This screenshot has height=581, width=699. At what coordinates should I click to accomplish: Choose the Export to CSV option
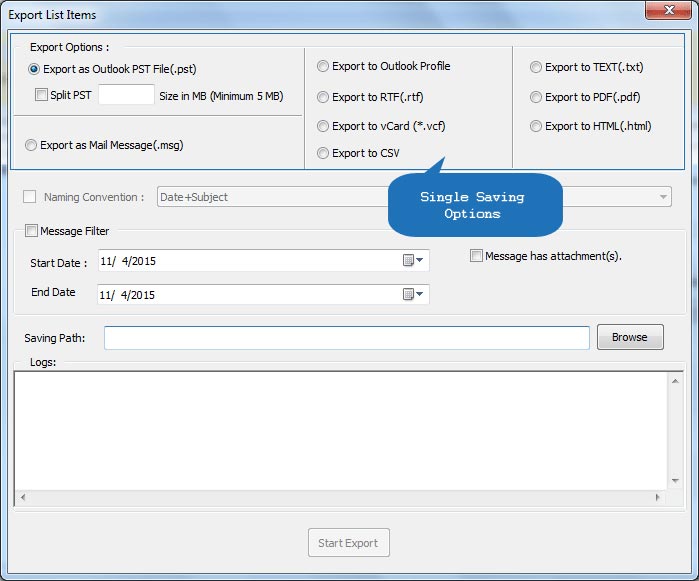coord(323,153)
